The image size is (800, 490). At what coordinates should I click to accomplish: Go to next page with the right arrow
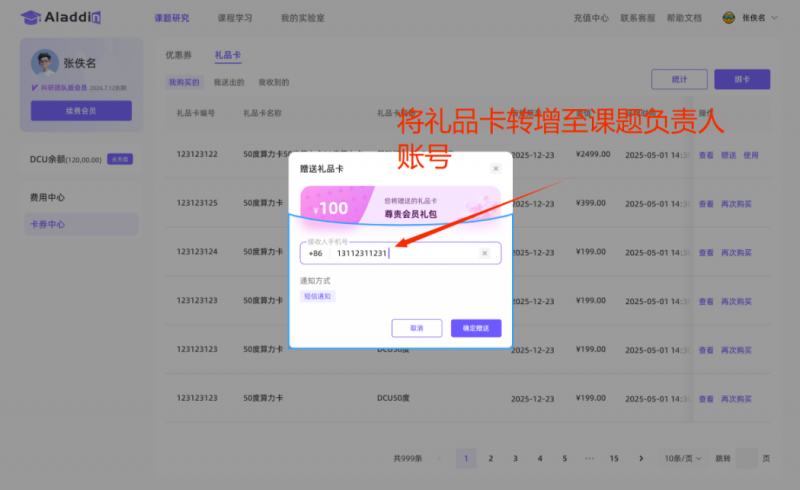(x=639, y=458)
